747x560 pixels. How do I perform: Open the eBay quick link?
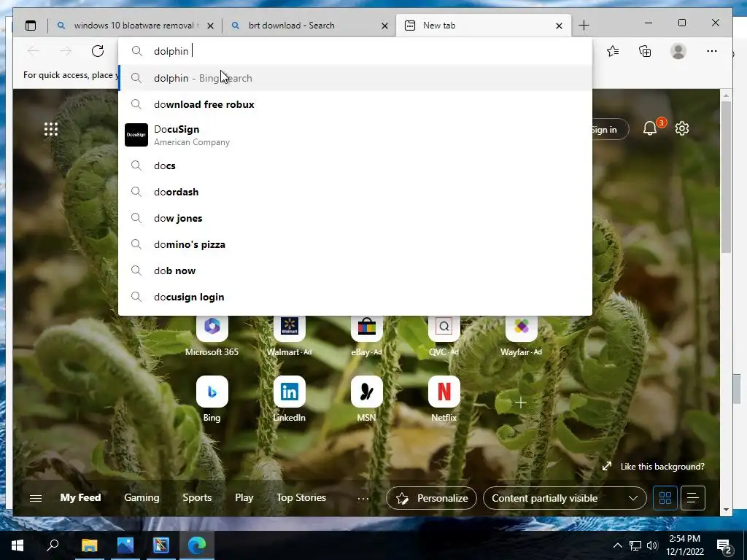coord(366,335)
